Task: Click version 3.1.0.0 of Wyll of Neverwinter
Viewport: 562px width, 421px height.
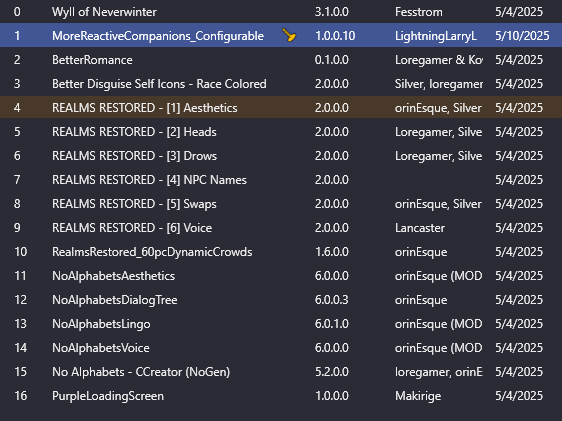Action: pos(332,12)
